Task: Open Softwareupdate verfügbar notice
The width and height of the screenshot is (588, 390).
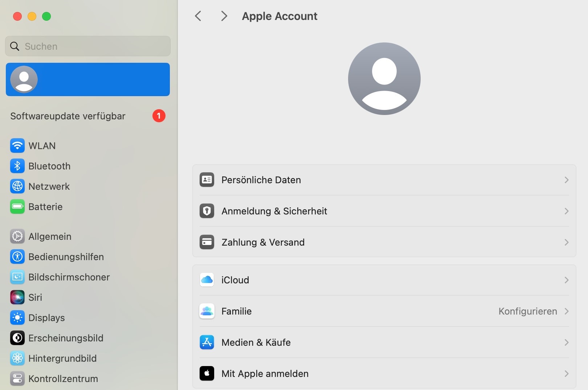Action: pyautogui.click(x=88, y=116)
